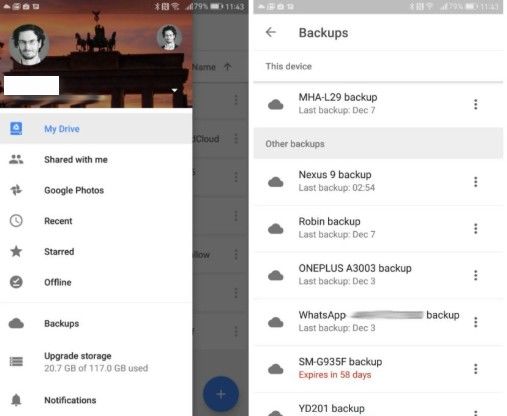Sort files by the Name arrow
This screenshot has width=507, height=416.
click(228, 67)
